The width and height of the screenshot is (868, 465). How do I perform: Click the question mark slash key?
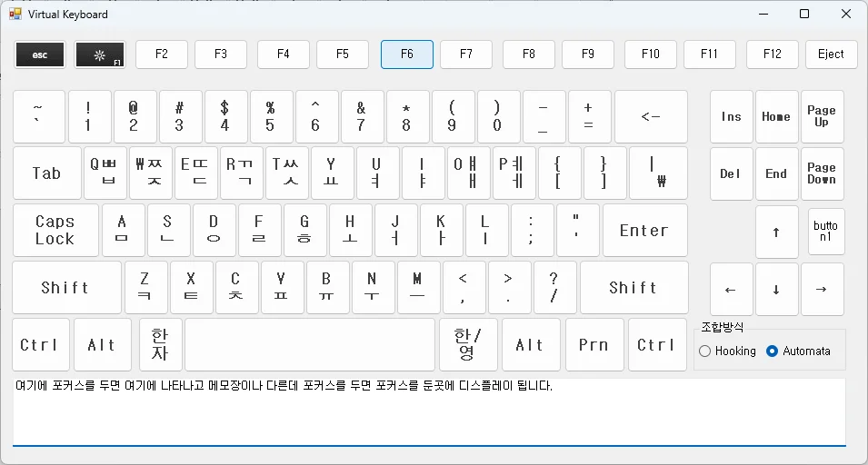[554, 288]
